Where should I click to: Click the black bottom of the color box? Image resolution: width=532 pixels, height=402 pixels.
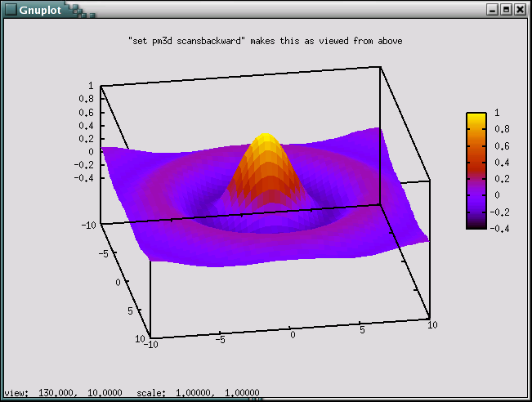[476, 224]
